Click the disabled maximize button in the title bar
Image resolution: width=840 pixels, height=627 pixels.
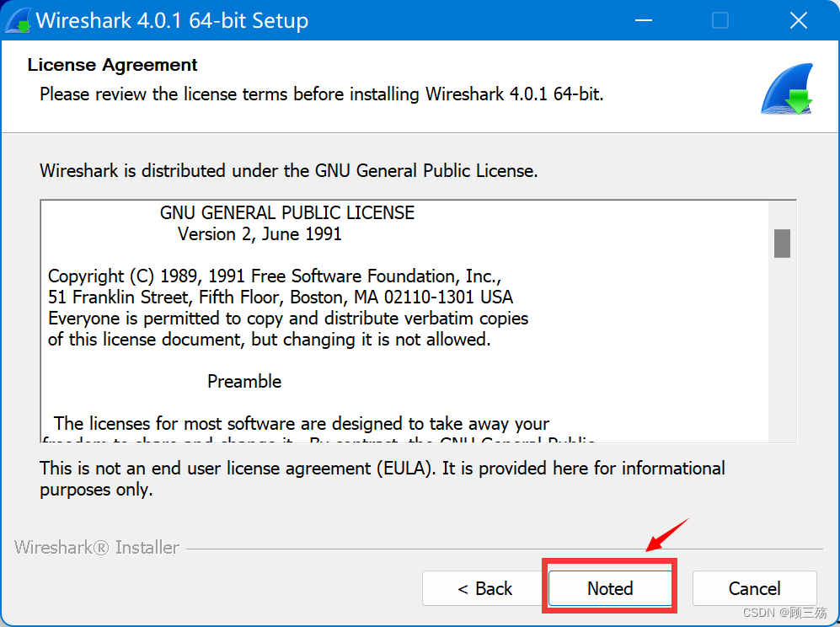coord(720,21)
